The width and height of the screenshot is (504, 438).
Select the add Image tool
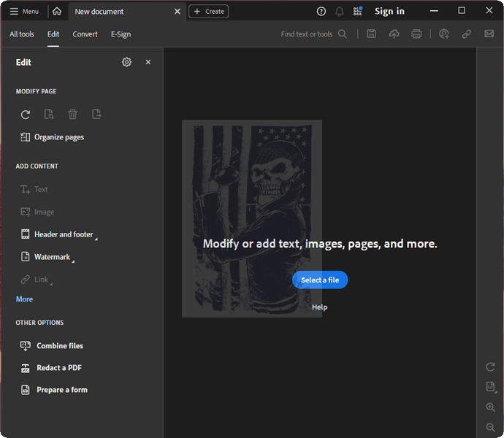37,212
